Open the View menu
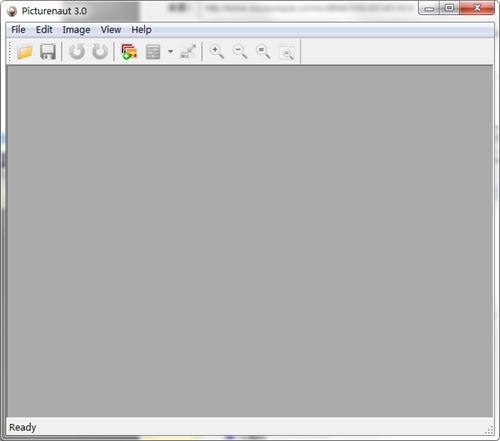 click(x=111, y=30)
